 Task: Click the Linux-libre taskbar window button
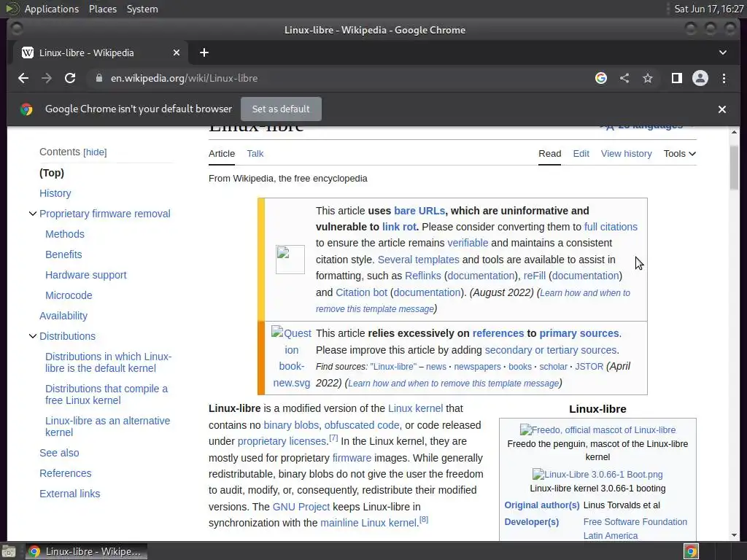86,551
